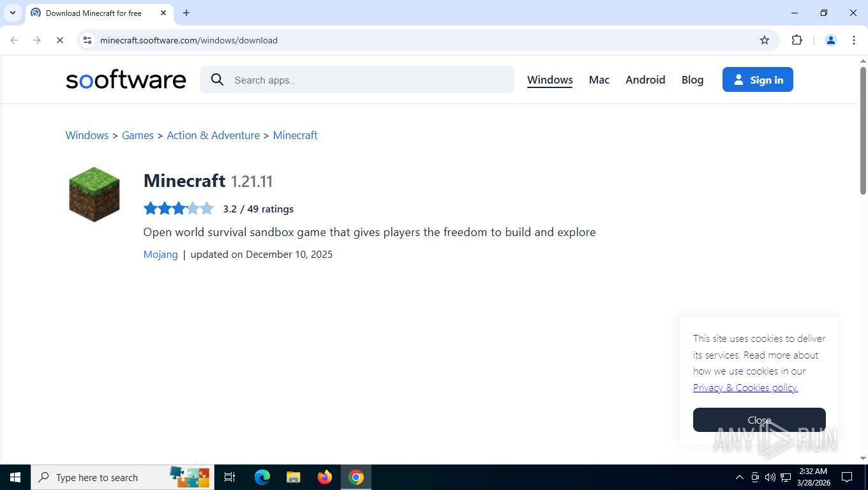Click the Sign in button

(x=758, y=80)
